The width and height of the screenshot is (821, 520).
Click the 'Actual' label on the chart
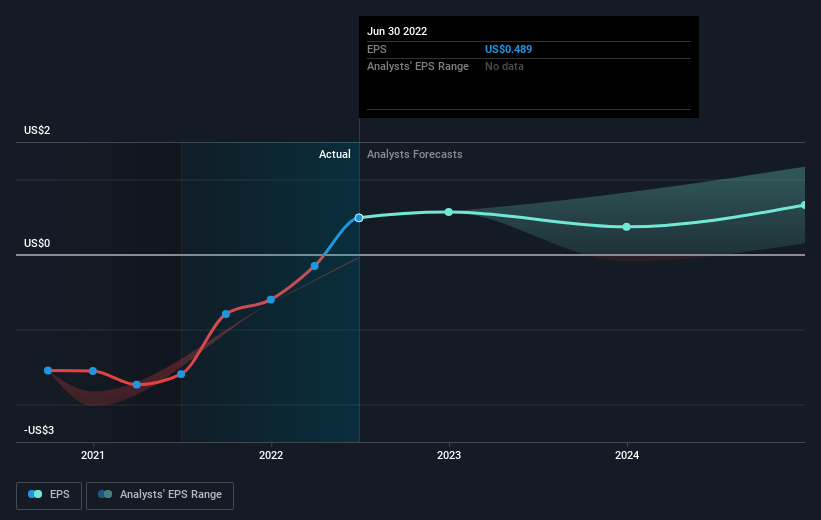[335, 154]
